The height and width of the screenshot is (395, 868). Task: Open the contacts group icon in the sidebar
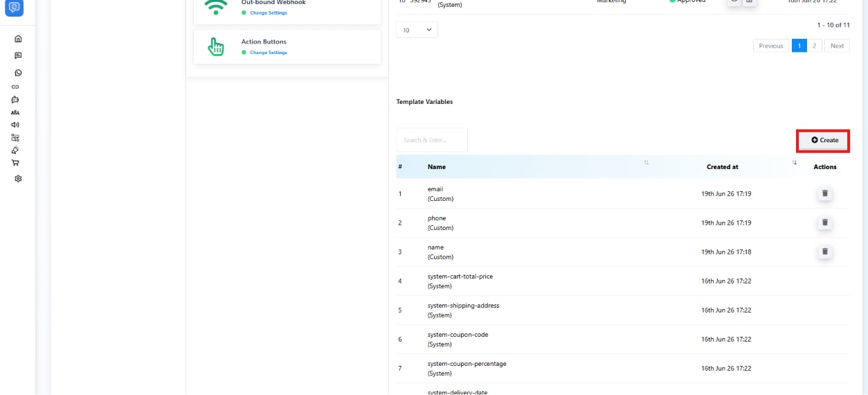point(15,112)
